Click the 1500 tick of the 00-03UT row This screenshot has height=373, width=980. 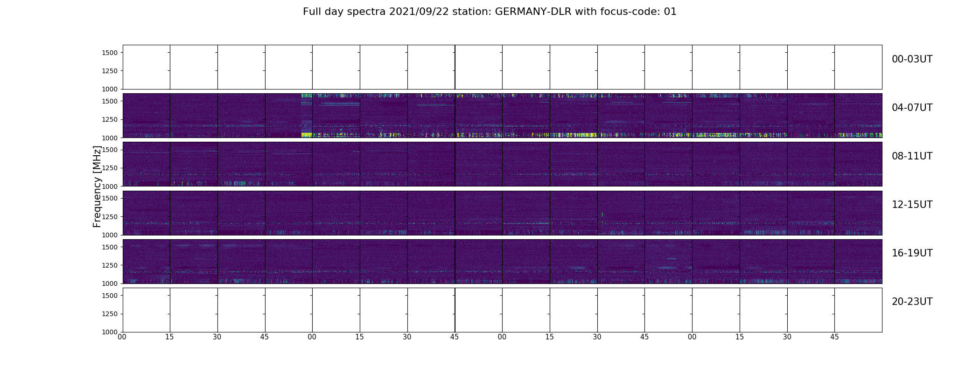(110, 53)
